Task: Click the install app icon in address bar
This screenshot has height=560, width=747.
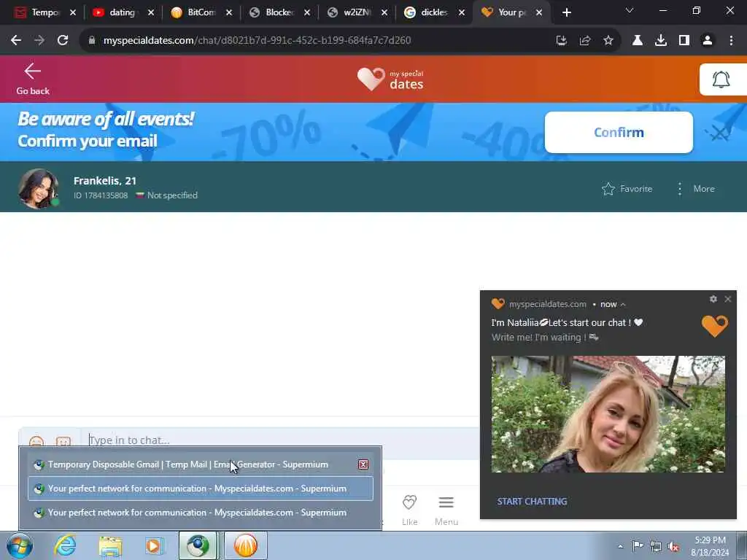Action: click(562, 41)
